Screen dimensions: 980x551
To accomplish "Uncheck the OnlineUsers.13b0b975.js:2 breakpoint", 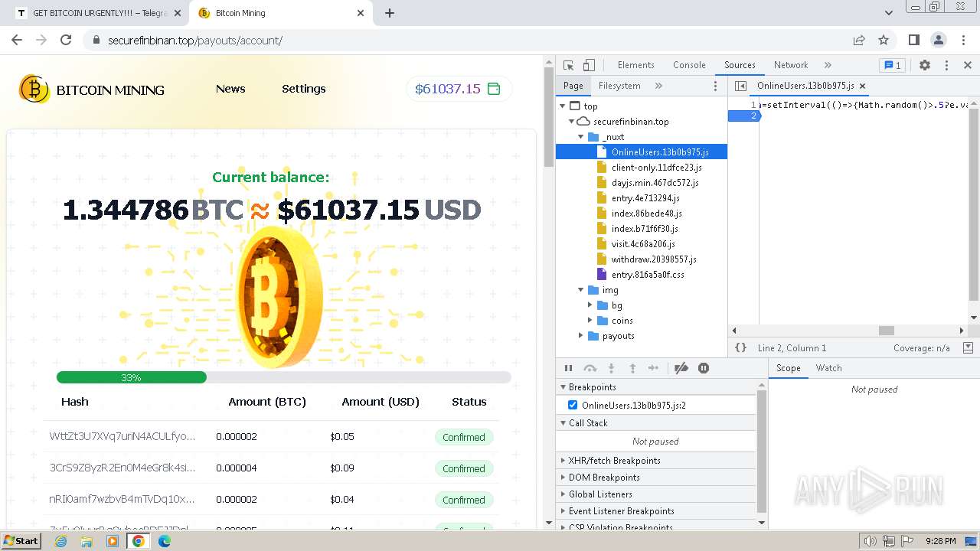I will click(573, 405).
